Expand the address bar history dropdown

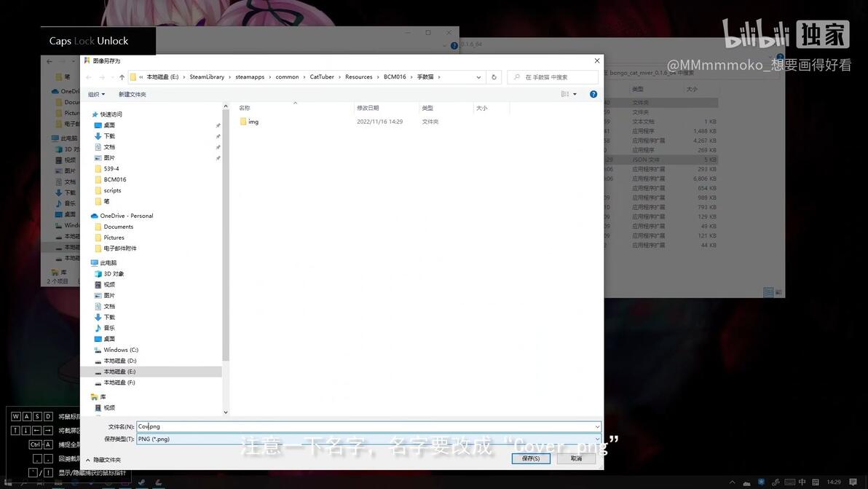[x=478, y=77]
